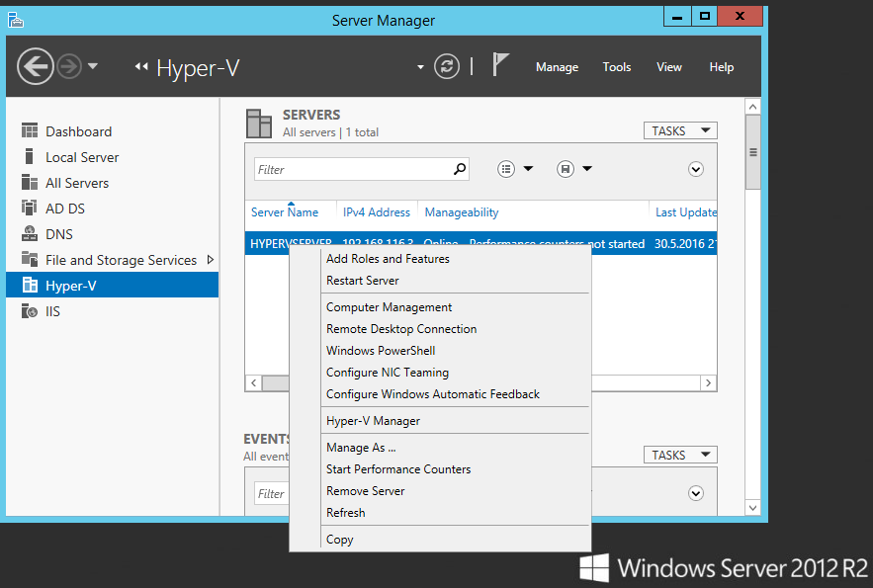Image resolution: width=873 pixels, height=588 pixels.
Task: Click the AD DS icon in sidebar
Action: [x=30, y=208]
